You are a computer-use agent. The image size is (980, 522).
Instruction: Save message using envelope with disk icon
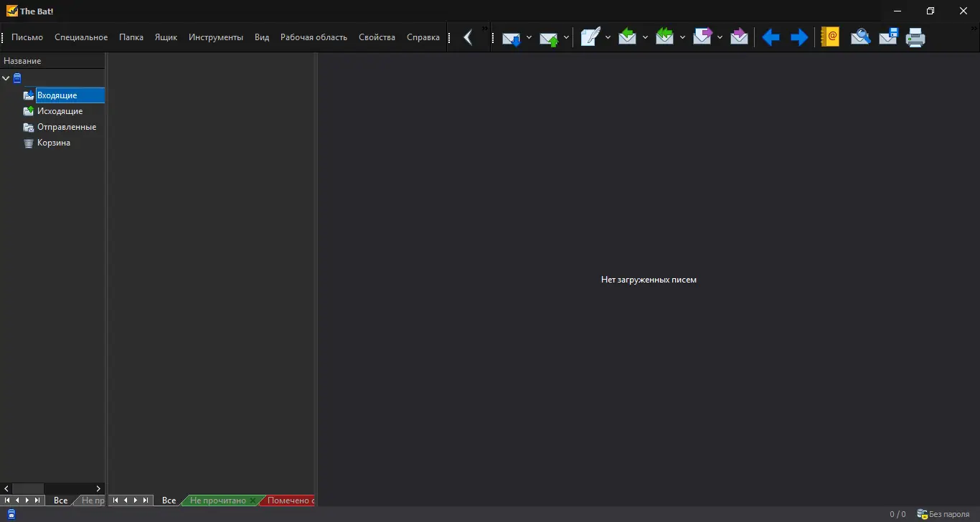pos(888,37)
